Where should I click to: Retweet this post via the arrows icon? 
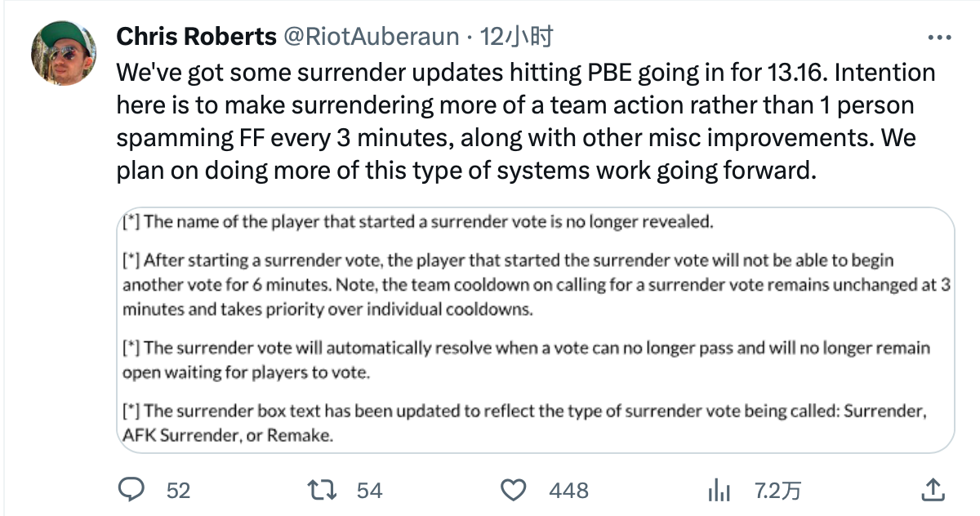(x=320, y=490)
